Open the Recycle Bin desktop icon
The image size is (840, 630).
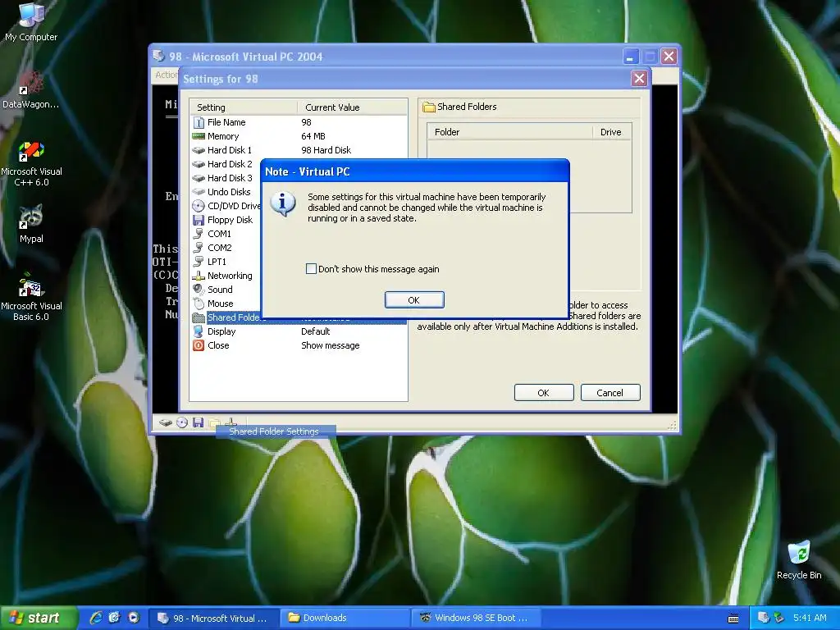[799, 559]
